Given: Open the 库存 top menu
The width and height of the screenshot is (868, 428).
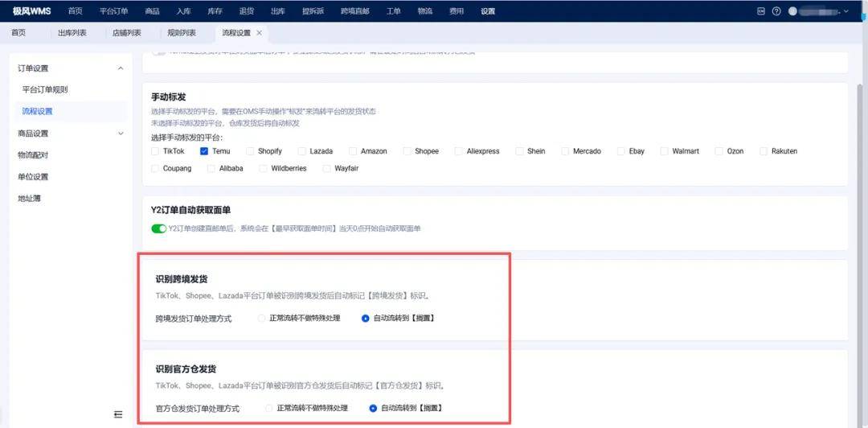Looking at the screenshot, I should point(215,11).
